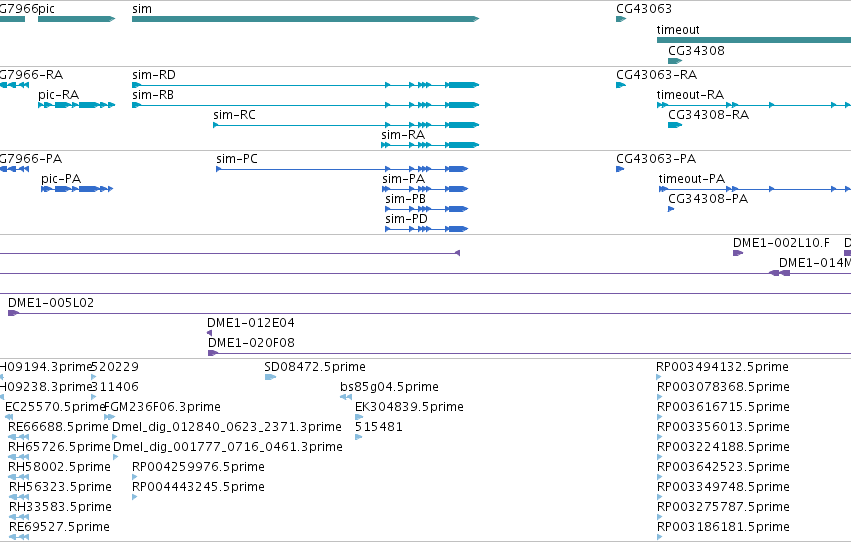851x542 pixels.
Task: Click the FGM236F06.3prime label
Action: coord(162,407)
